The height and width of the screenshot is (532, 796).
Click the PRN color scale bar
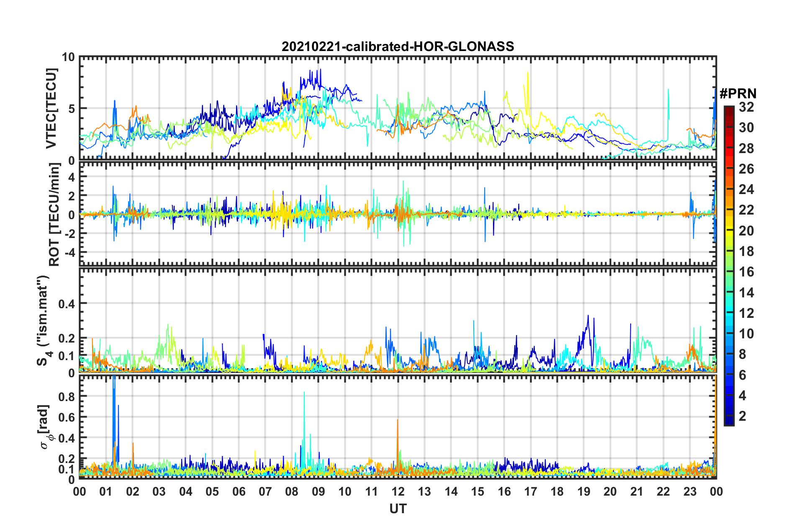pos(729,266)
